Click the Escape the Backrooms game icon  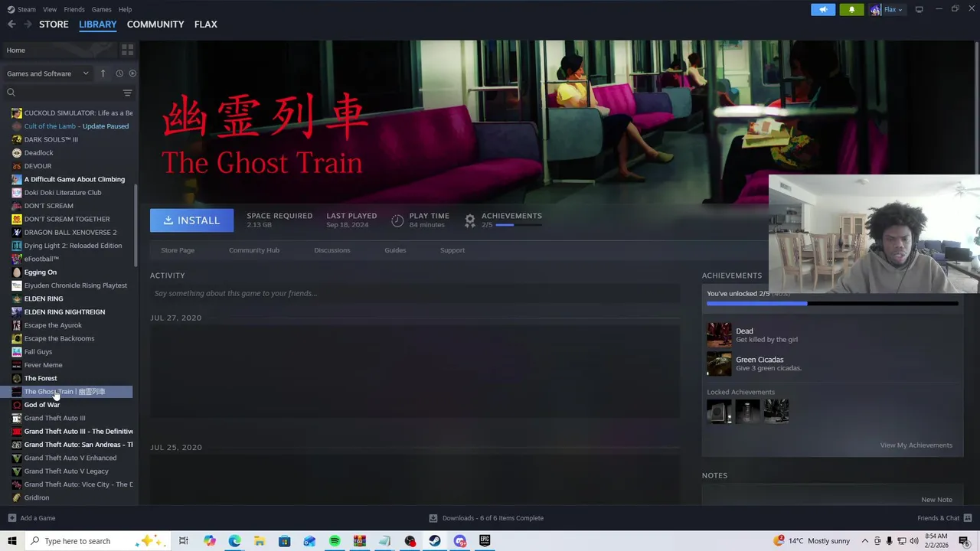17,338
